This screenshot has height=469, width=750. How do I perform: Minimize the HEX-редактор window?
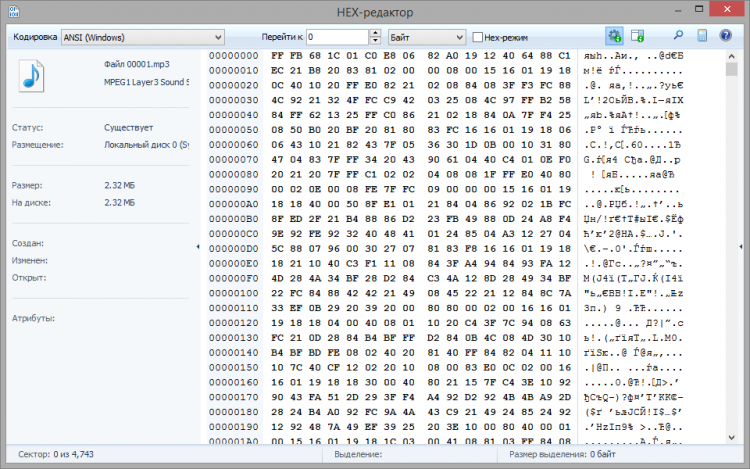pyautogui.click(x=678, y=10)
